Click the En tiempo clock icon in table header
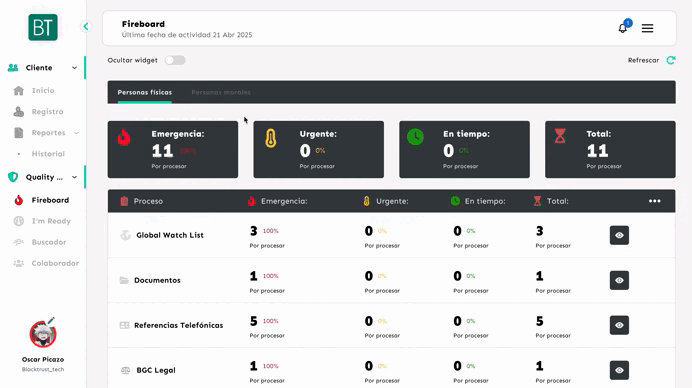The width and height of the screenshot is (692, 388). pyautogui.click(x=455, y=201)
